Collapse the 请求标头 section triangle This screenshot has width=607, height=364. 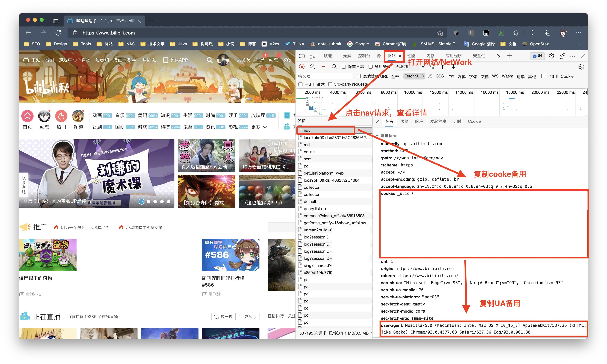point(377,136)
